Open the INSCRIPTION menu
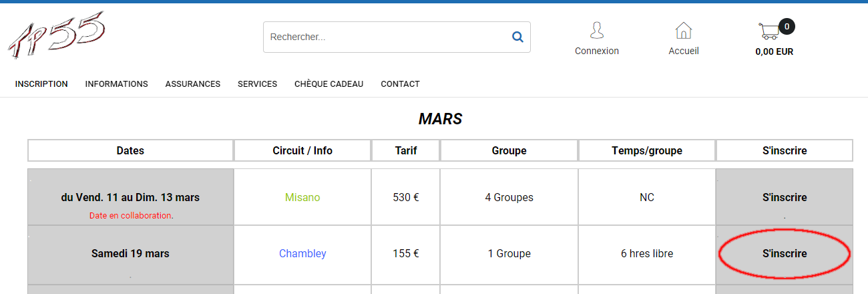The image size is (868, 294). 41,84
